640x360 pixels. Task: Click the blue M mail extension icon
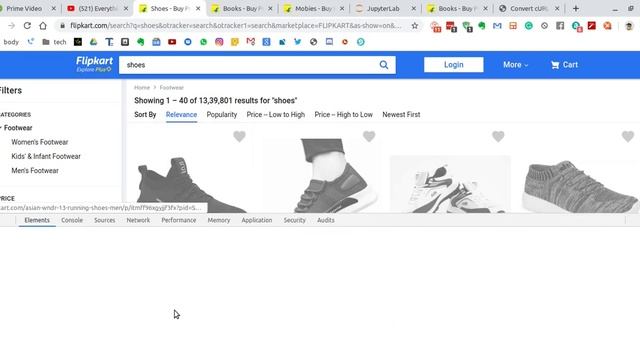pyautogui.click(x=497, y=26)
